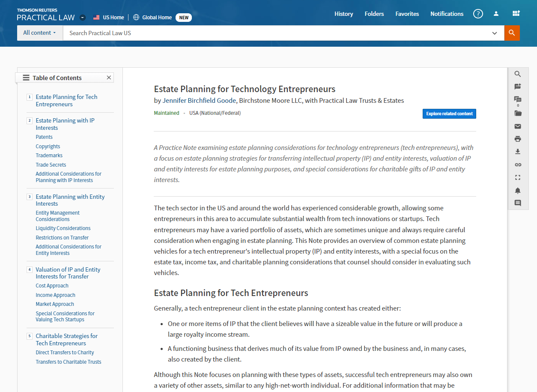Click the download document icon
Viewport: 537px width, 392px height.
[x=518, y=152]
